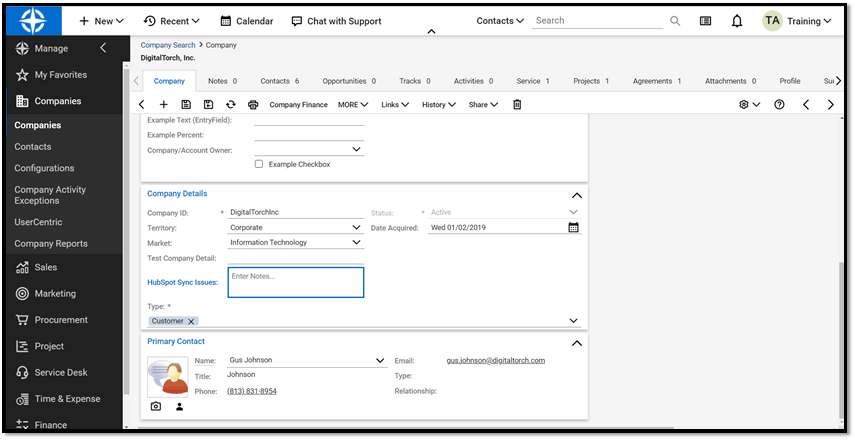
Task: Expand the Share menu
Action: [x=483, y=105]
